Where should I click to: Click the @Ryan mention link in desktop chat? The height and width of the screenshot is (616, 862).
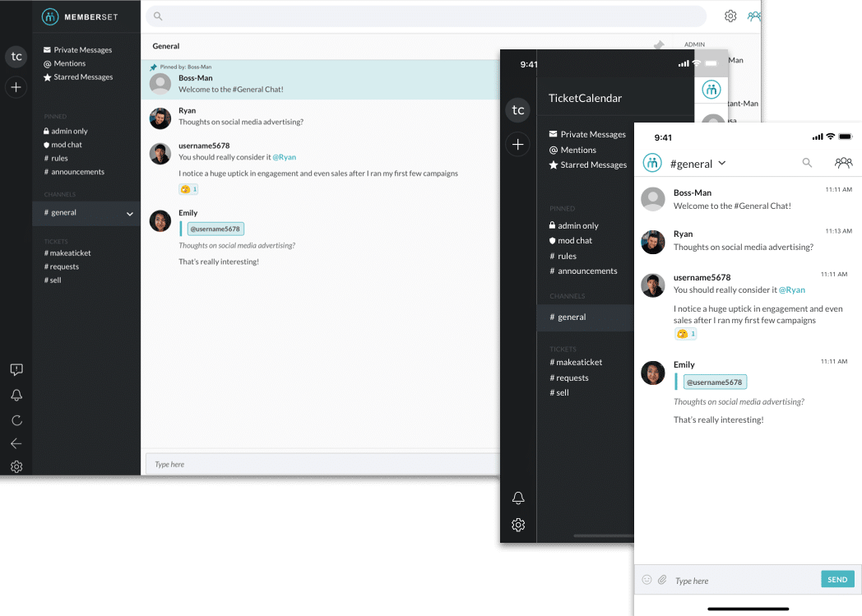click(284, 157)
